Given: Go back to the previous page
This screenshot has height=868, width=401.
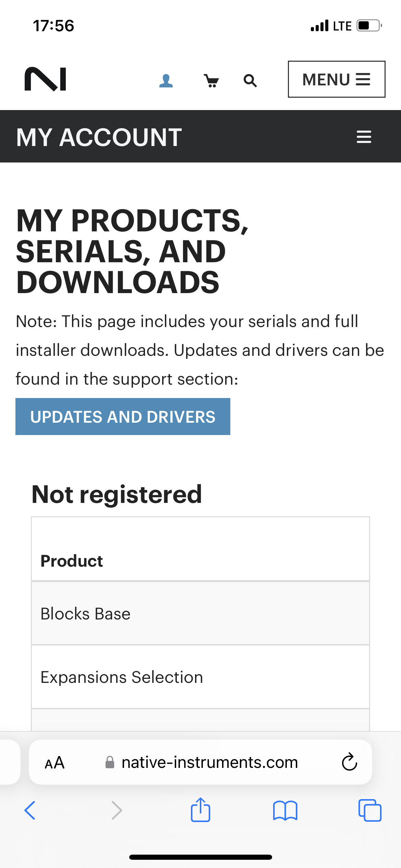Looking at the screenshot, I should (30, 810).
